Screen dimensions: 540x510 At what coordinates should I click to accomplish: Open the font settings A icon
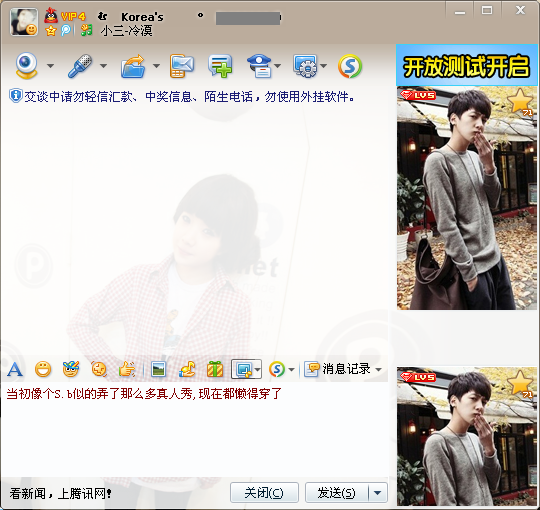15,370
